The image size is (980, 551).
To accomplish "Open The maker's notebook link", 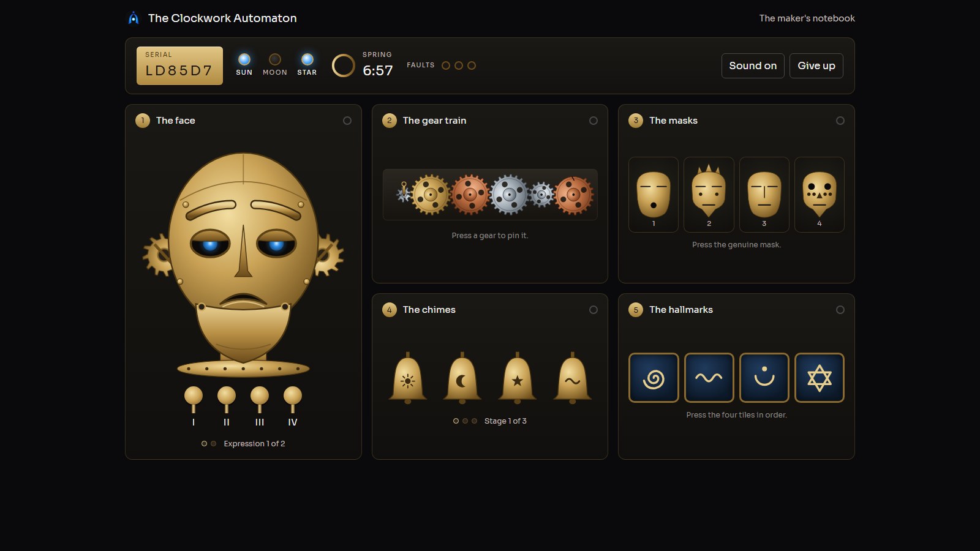I will click(807, 18).
